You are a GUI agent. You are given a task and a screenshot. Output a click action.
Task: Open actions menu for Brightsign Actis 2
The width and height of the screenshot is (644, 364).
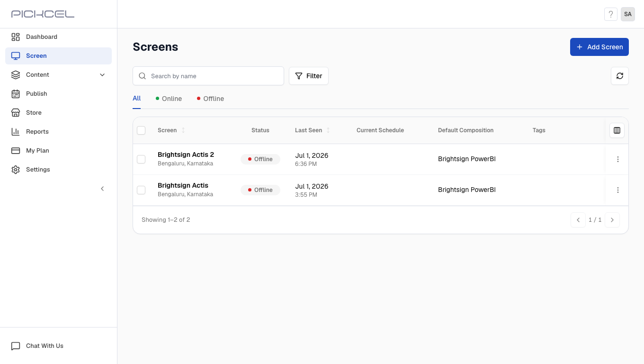point(618,159)
